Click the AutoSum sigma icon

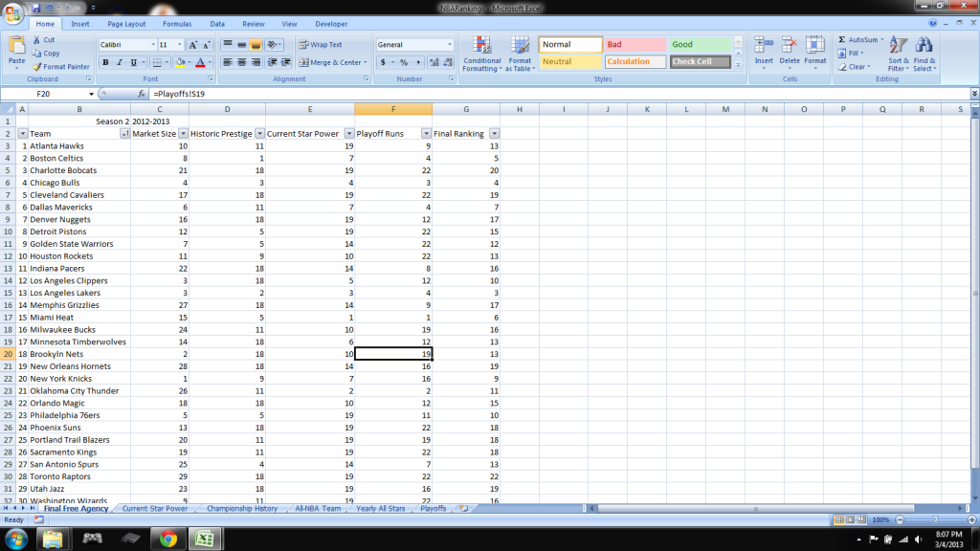pos(842,40)
